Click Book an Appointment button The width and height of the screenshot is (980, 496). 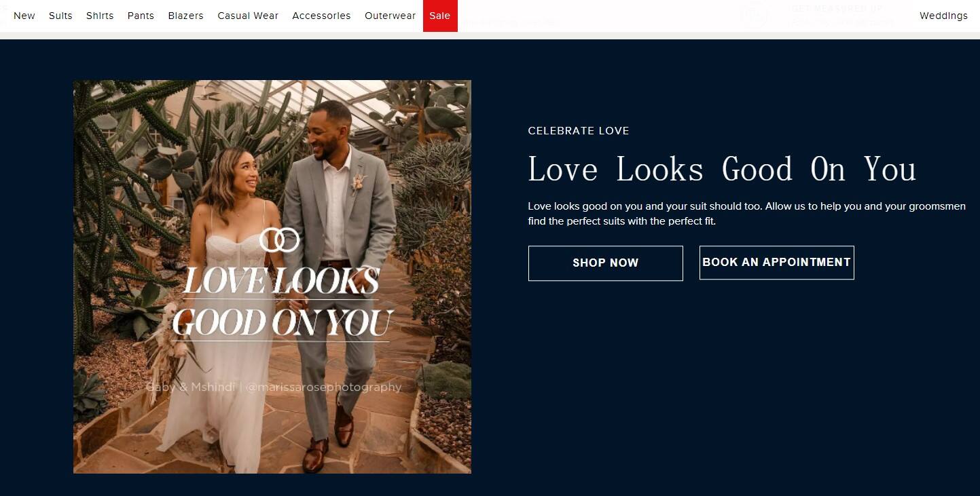tap(776, 263)
